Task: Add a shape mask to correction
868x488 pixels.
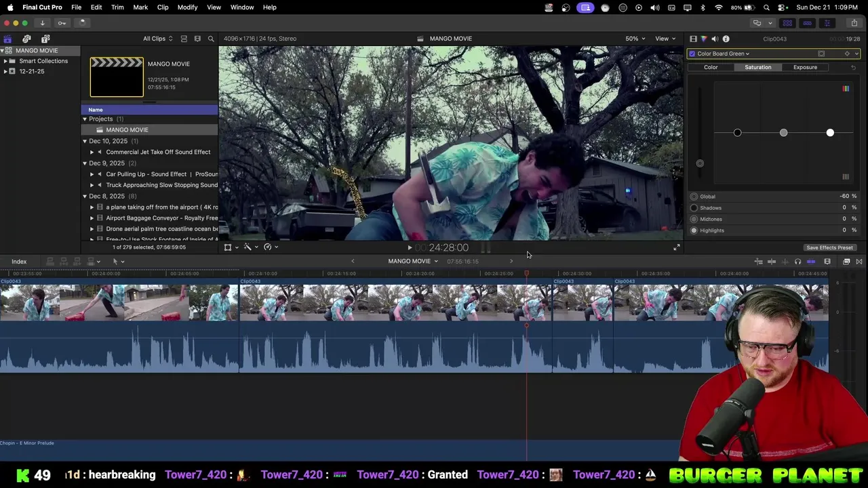Action: click(x=821, y=54)
